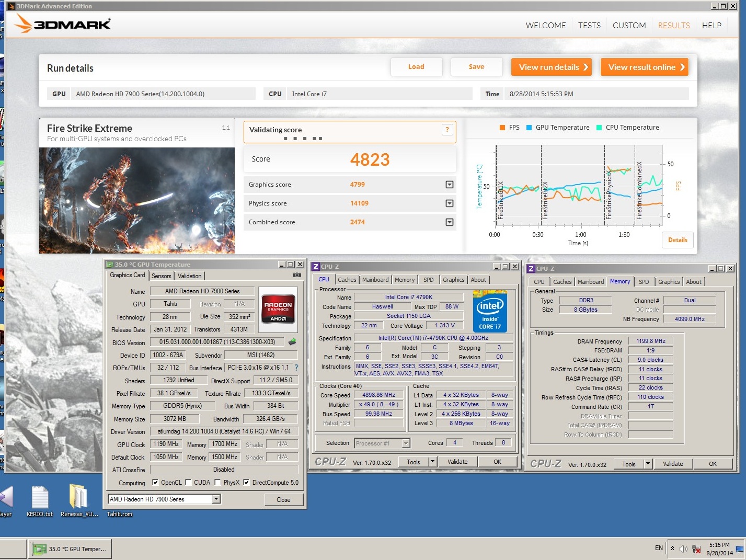
Task: Open Tools dropdown arrow in Memory CPU-Z
Action: (x=648, y=464)
